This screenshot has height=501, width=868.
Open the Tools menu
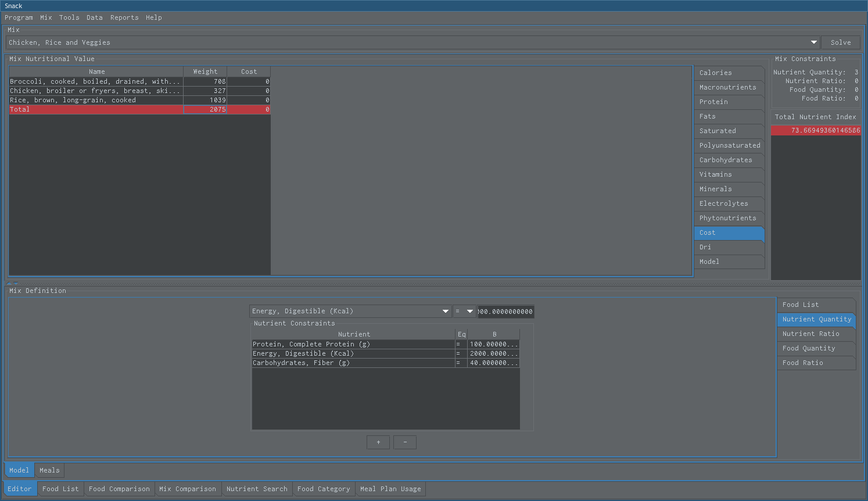(69, 17)
